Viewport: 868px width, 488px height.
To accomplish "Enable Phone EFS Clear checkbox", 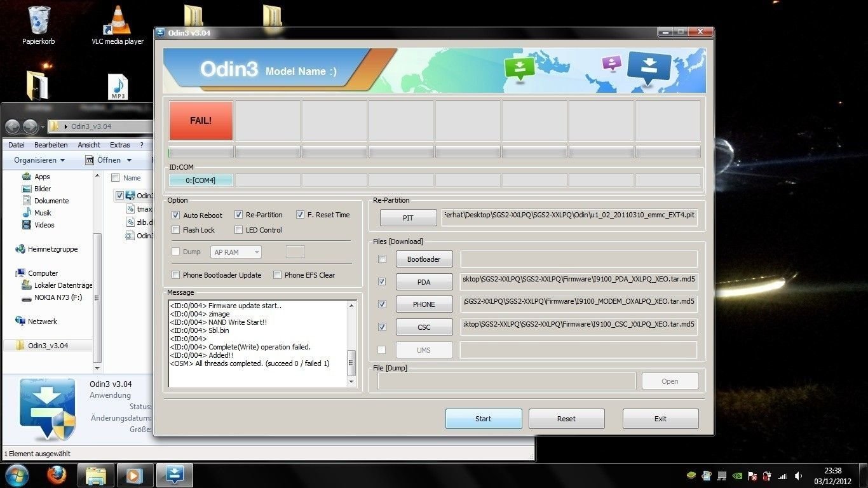I will coord(278,275).
